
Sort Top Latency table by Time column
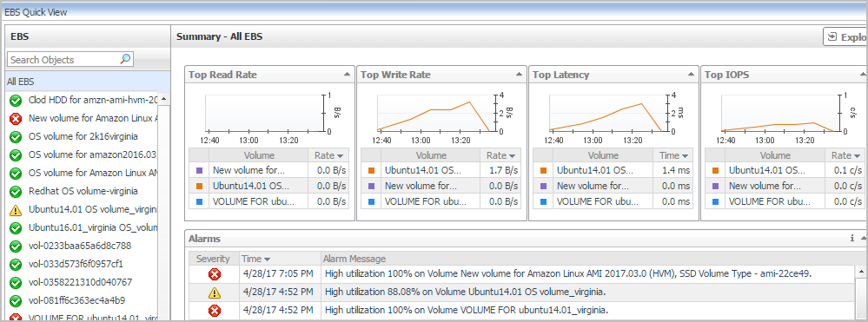click(673, 155)
